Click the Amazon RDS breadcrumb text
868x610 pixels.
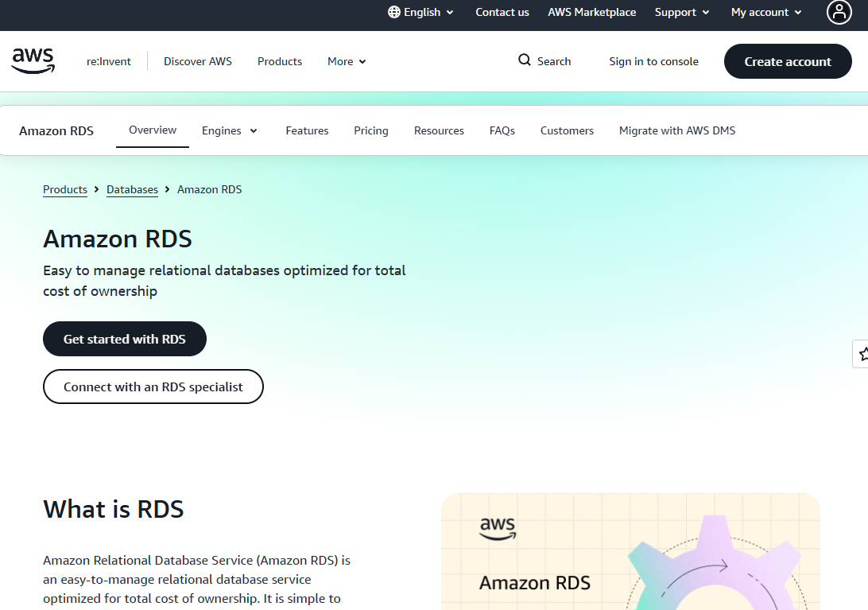coord(209,189)
